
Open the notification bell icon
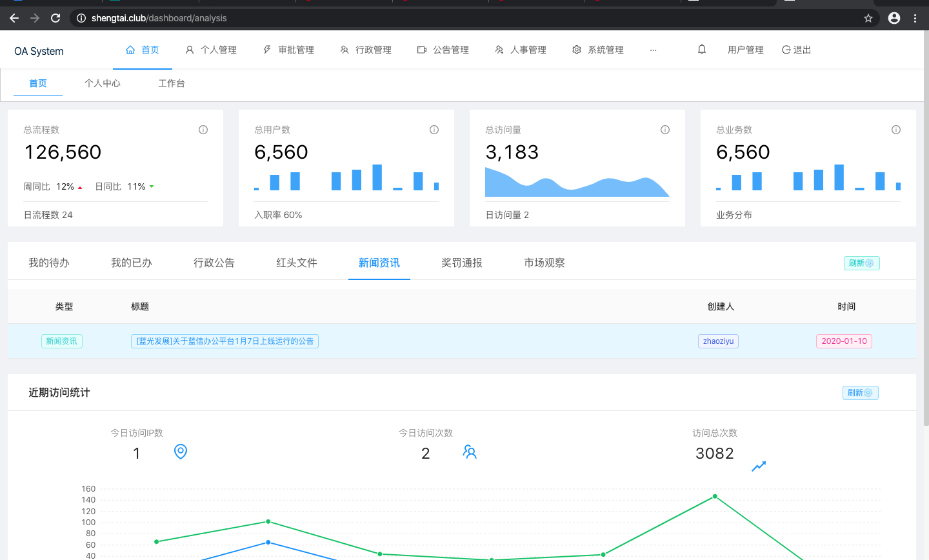tap(701, 49)
